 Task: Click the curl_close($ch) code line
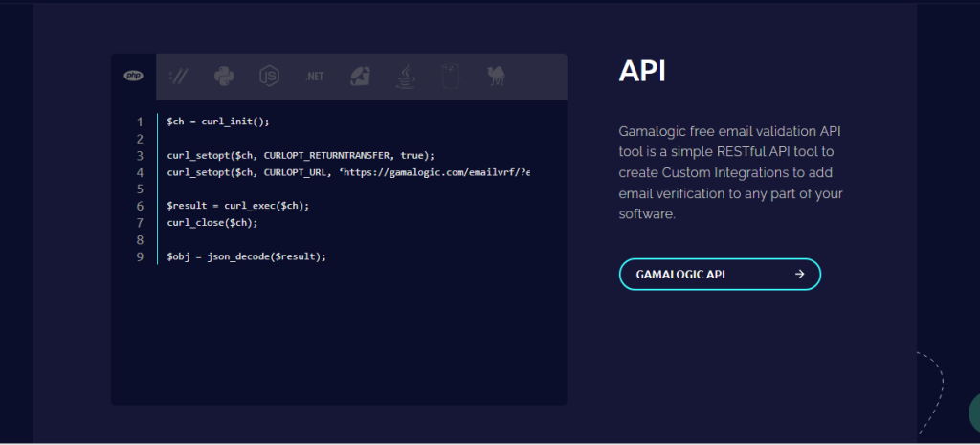pyautogui.click(x=212, y=222)
